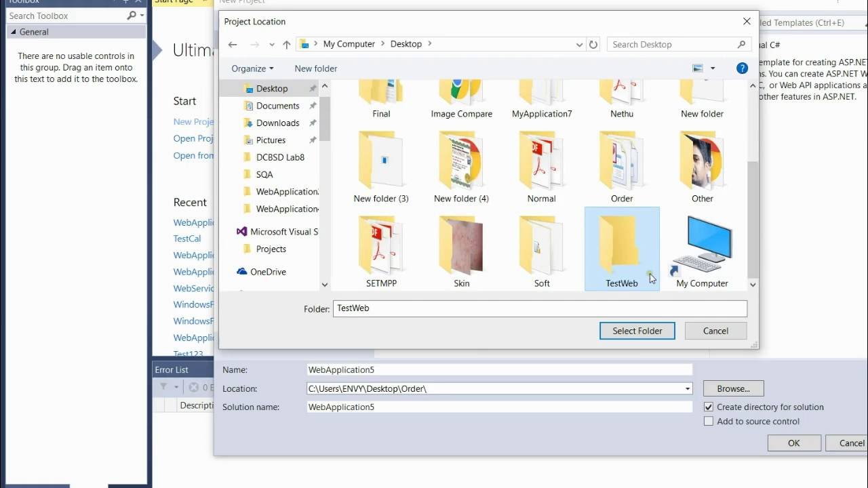Open TestCal from Recent list

coord(187,239)
